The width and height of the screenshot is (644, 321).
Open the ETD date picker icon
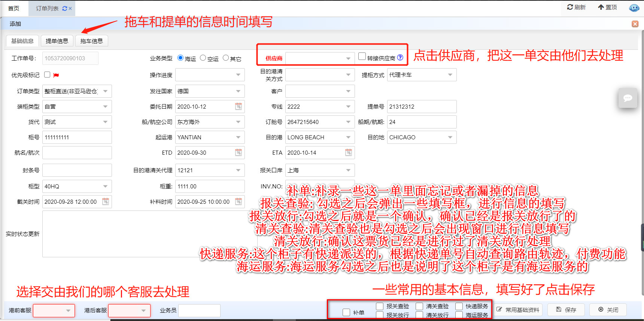[x=239, y=152]
